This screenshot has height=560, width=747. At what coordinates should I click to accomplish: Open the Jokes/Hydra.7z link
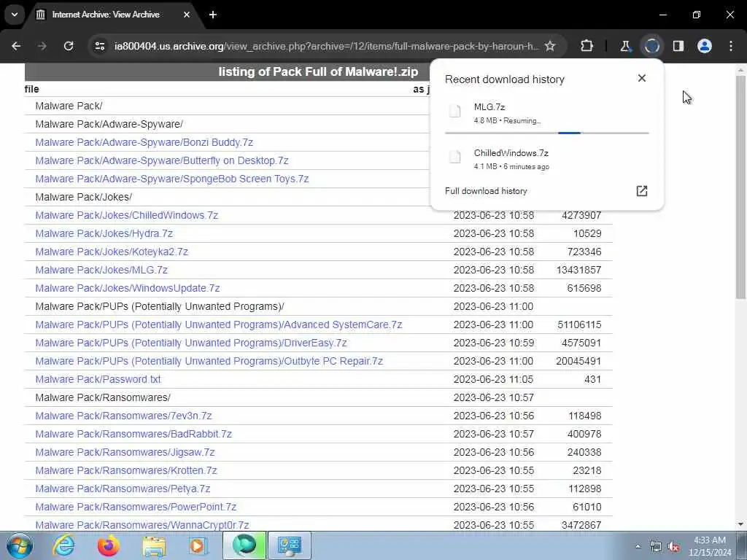pyautogui.click(x=104, y=233)
